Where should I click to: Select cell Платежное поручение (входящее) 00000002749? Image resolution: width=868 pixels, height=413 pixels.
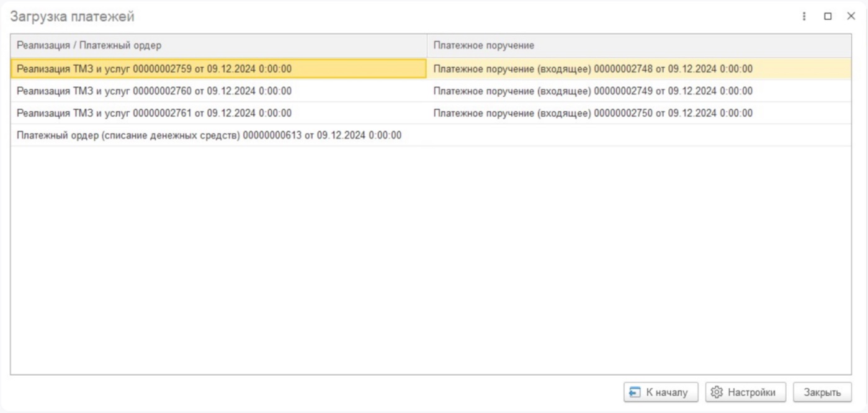(639, 91)
